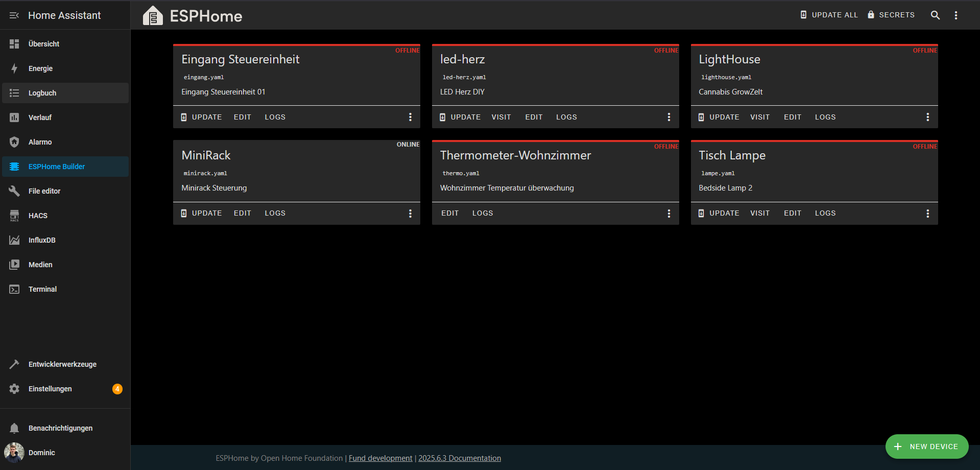Show logs for Thermometer-Wohnzimmer
The height and width of the screenshot is (470, 980).
483,213
